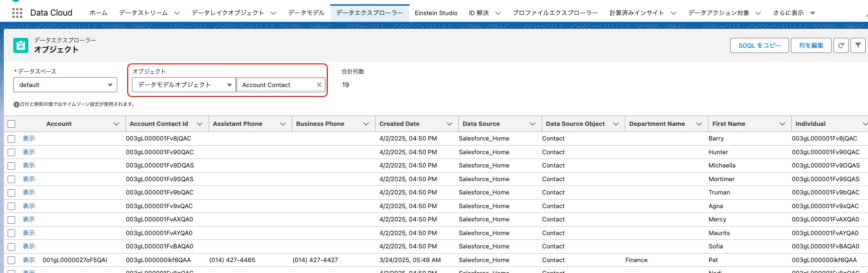Click the Individual column header
The image size is (868, 273).
coord(810,124)
